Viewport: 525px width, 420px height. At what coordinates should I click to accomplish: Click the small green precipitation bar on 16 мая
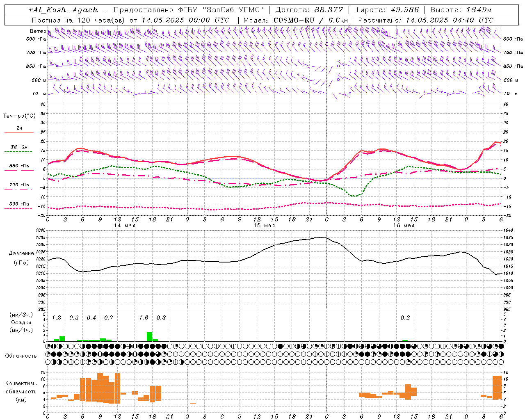pos(405,340)
